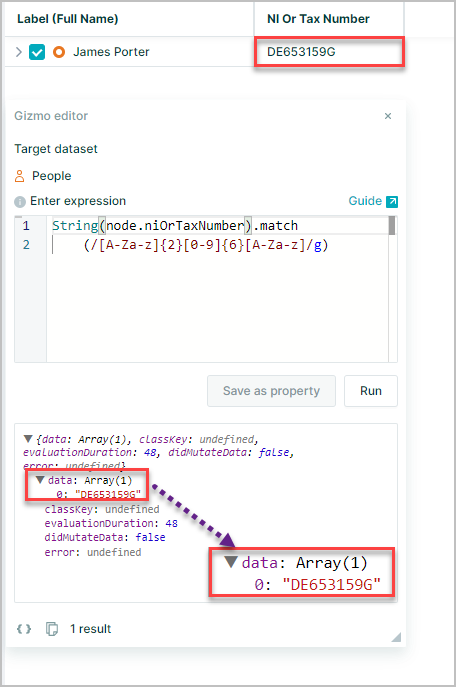Image resolution: width=456 pixels, height=687 pixels.
Task: Select the DE653159G tax number cell
Action: [x=329, y=52]
